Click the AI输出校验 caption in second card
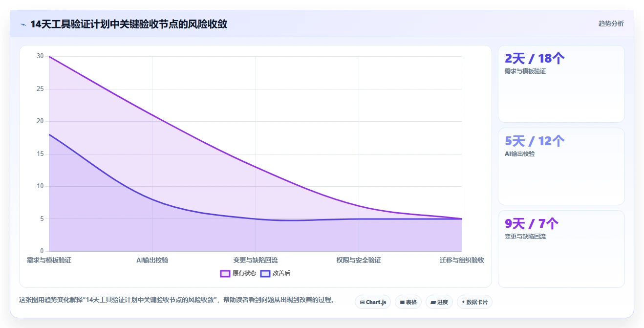Screen dimensions: 644x328 [520, 154]
